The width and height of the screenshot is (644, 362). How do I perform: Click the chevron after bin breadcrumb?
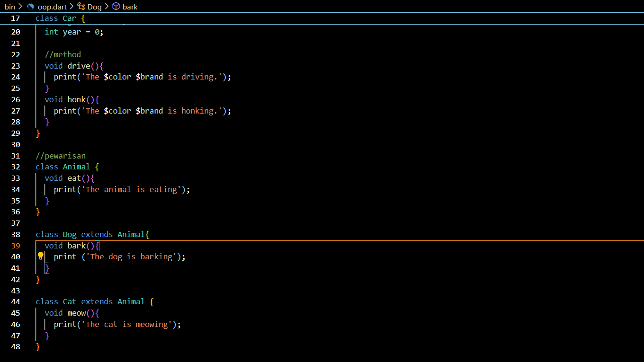20,7
